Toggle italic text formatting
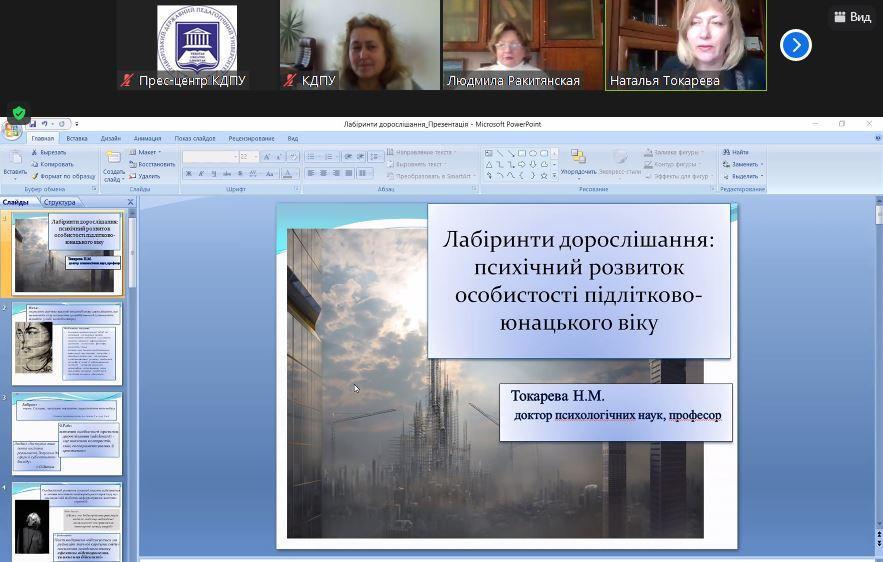 click(201, 174)
